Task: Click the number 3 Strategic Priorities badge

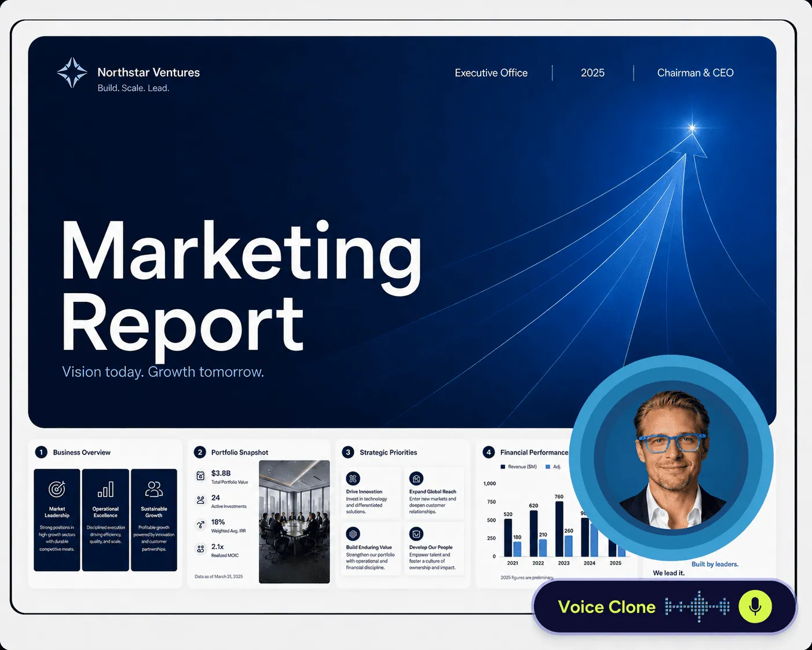Action: [x=348, y=452]
